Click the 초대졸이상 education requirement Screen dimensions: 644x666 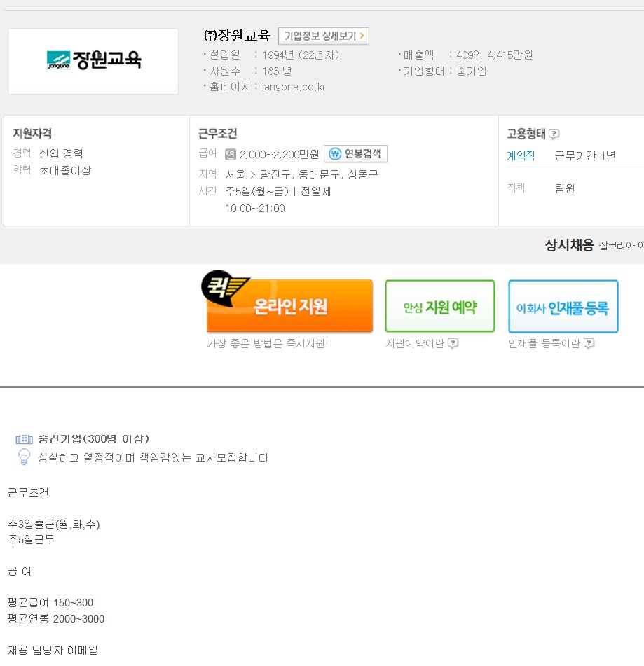click(65, 170)
